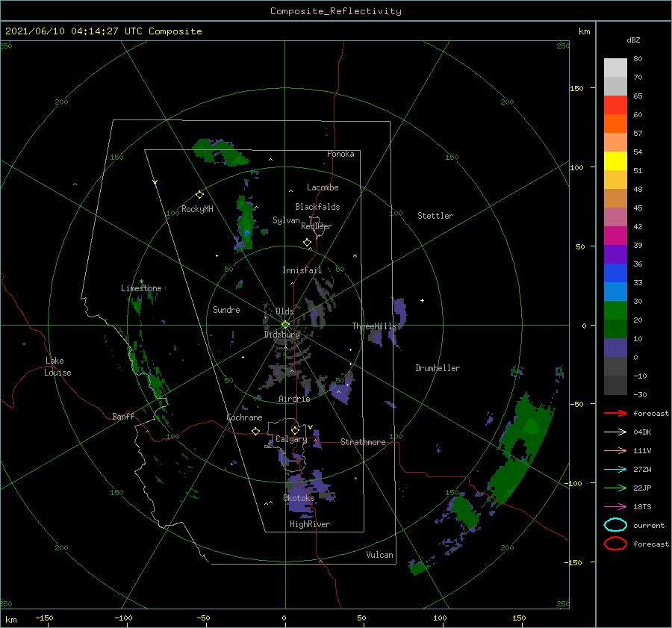Click the Lacombe label
The width and height of the screenshot is (672, 628).
click(x=323, y=187)
